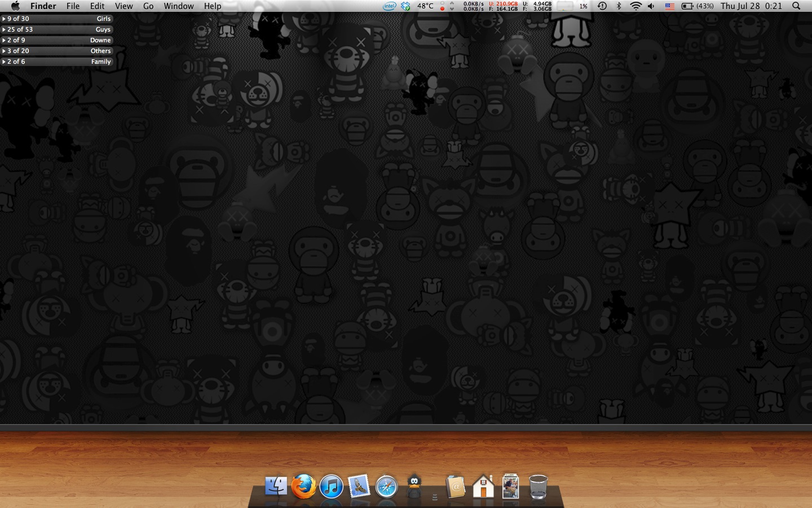Launch Safari from the dock
The width and height of the screenshot is (812, 508).
tap(386, 486)
